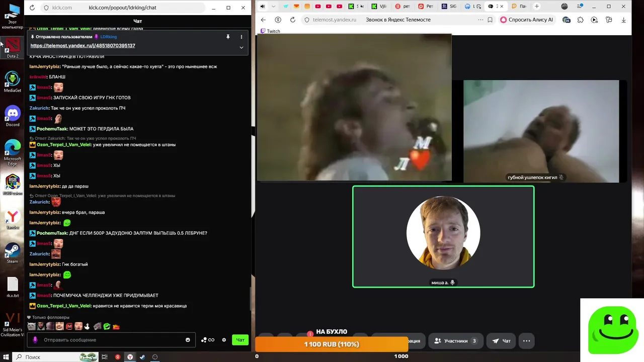Open the Steam desktop shortcut

13,253
